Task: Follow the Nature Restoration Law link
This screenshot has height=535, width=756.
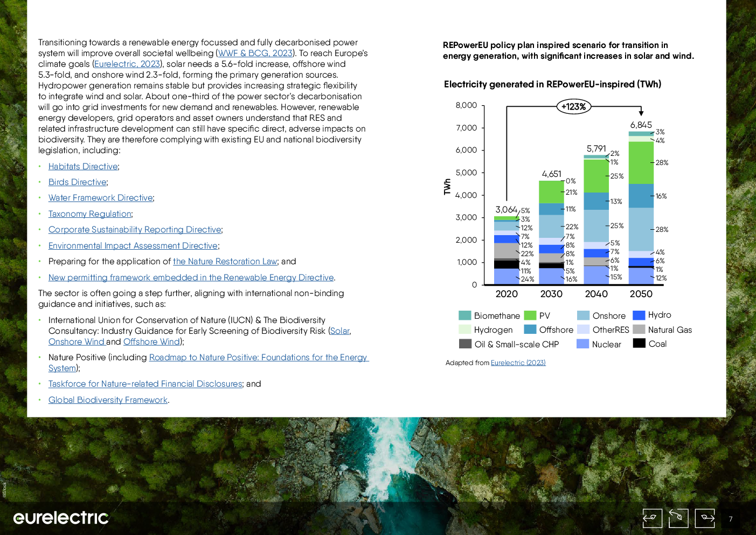Action: tap(225, 262)
